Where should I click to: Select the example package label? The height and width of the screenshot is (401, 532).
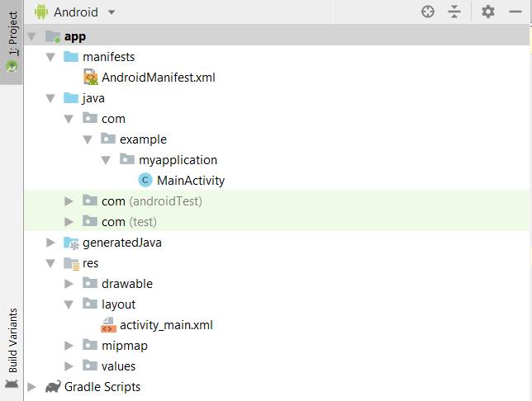click(x=143, y=139)
